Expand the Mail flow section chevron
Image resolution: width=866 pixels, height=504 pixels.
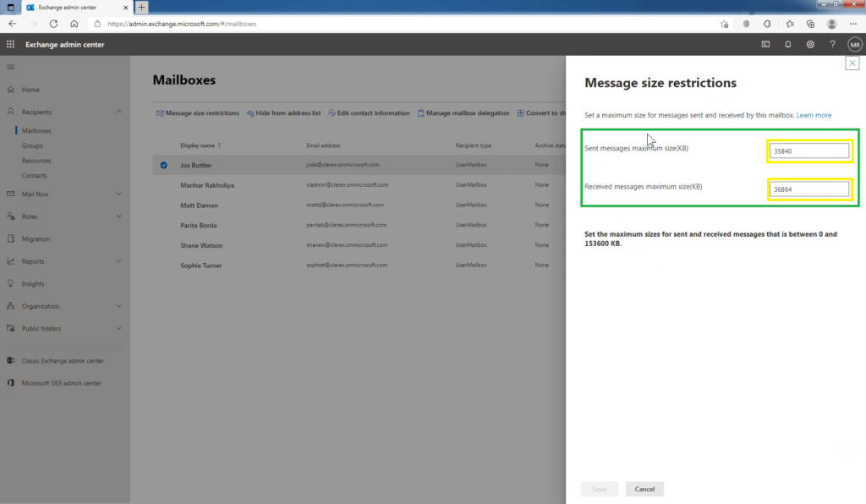point(118,194)
